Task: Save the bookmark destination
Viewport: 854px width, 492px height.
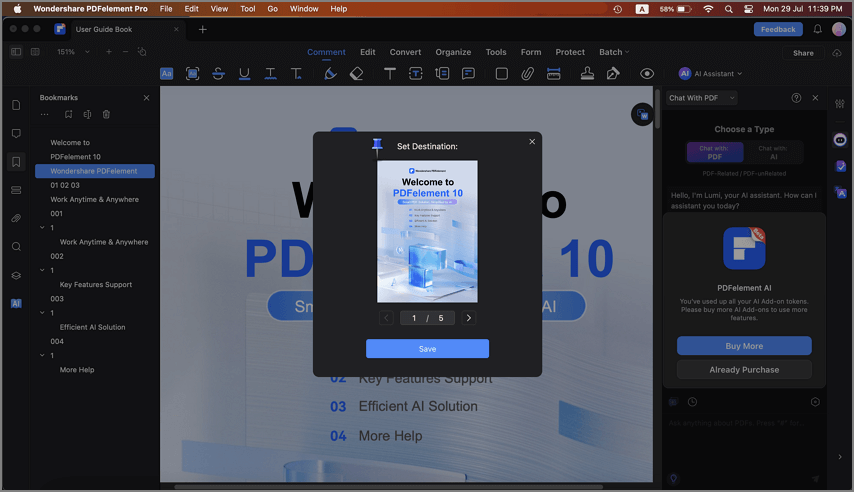Action: click(x=428, y=349)
